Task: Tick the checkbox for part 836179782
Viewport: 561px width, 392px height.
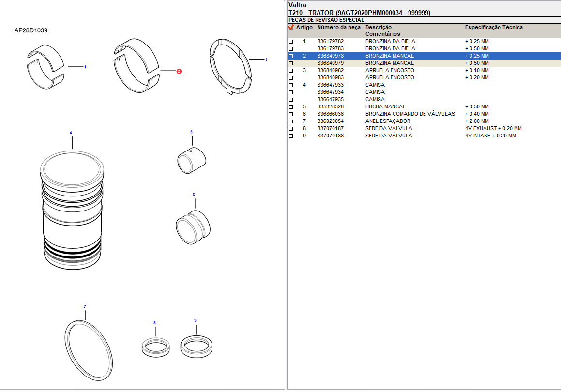Action: (x=291, y=42)
